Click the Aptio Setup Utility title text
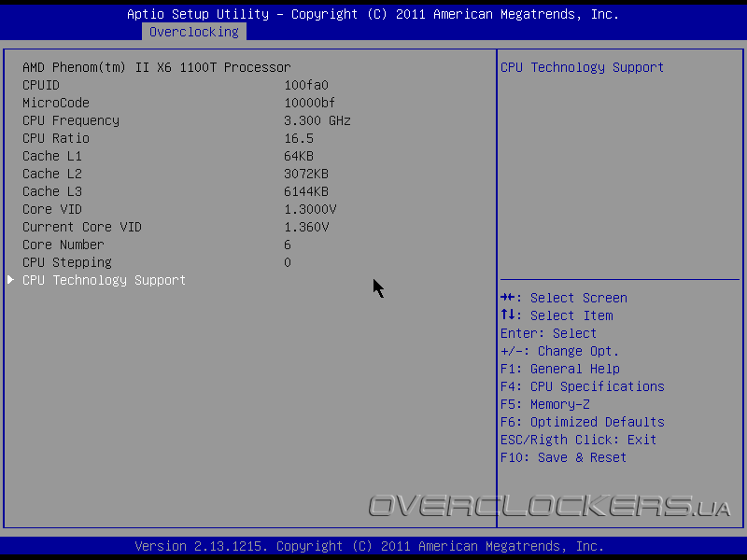Viewport: 747px width, 560px height. (x=373, y=14)
